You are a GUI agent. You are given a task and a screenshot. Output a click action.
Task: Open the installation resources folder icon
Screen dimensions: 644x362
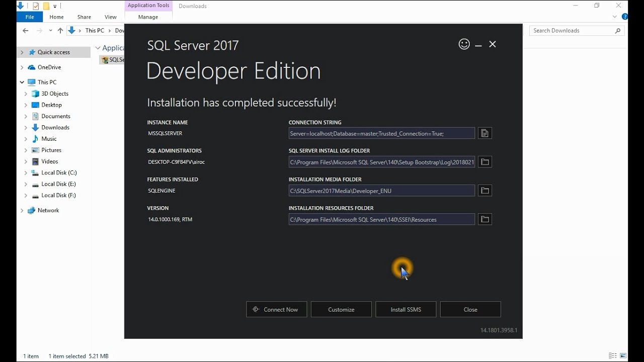485,219
